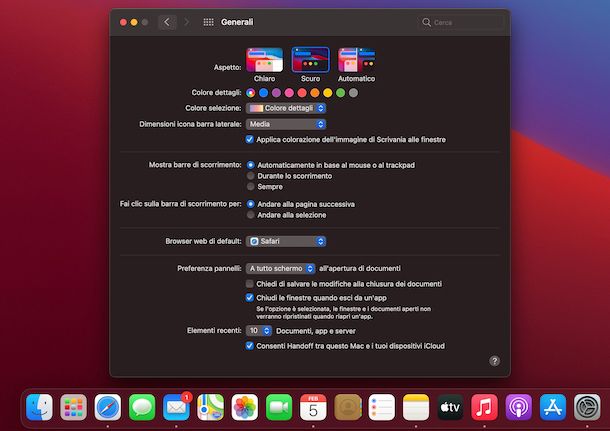Toggle Applica colorazione dell'immagine di Scrivania checkbox
This screenshot has height=431, width=610.
pos(250,139)
